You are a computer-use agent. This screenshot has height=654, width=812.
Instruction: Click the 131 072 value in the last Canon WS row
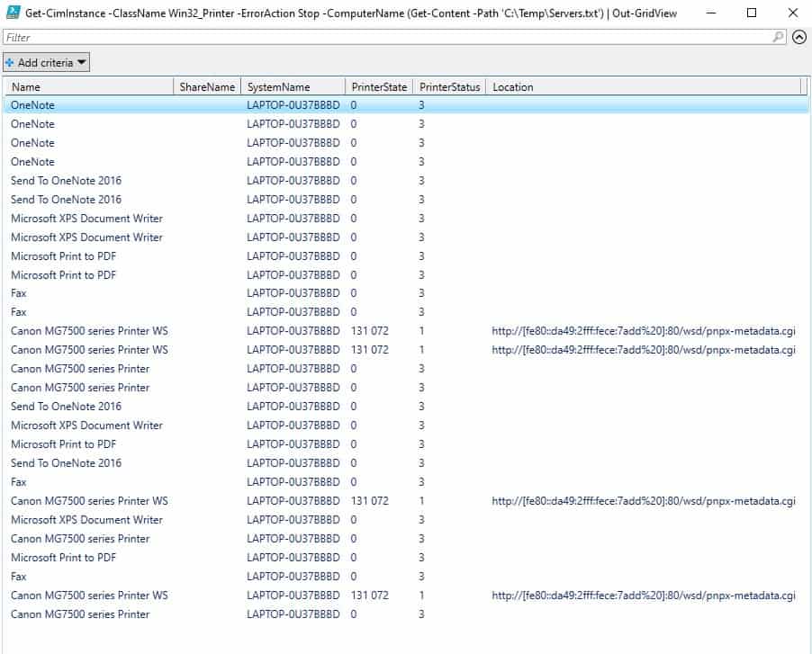(370, 595)
